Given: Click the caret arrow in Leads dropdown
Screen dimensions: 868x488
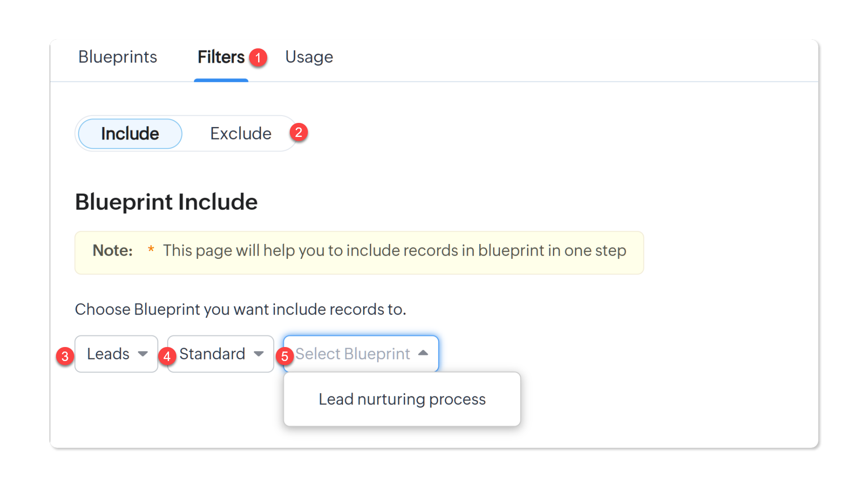Looking at the screenshot, I should 143,354.
